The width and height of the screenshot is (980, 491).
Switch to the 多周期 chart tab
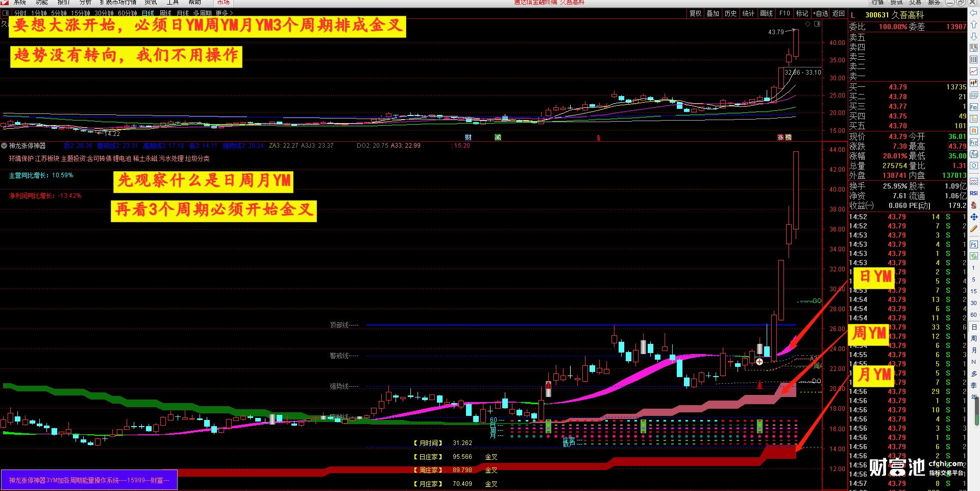202,13
